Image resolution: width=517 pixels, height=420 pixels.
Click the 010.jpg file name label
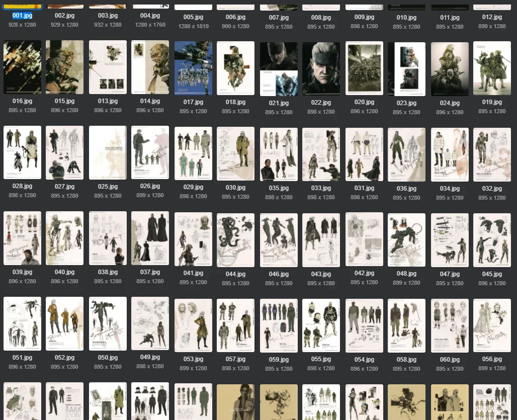click(x=406, y=18)
